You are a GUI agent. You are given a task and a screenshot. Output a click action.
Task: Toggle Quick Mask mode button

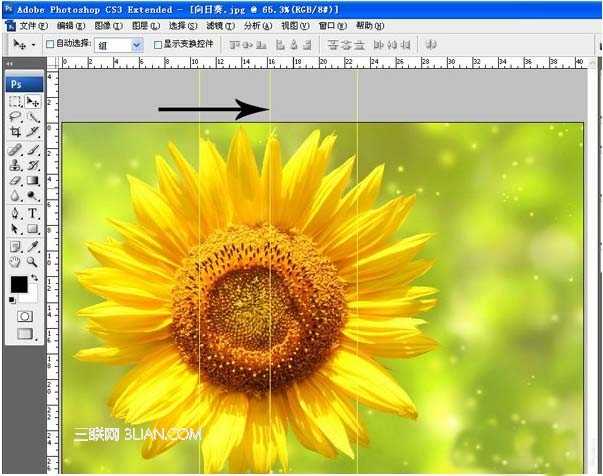click(25, 316)
